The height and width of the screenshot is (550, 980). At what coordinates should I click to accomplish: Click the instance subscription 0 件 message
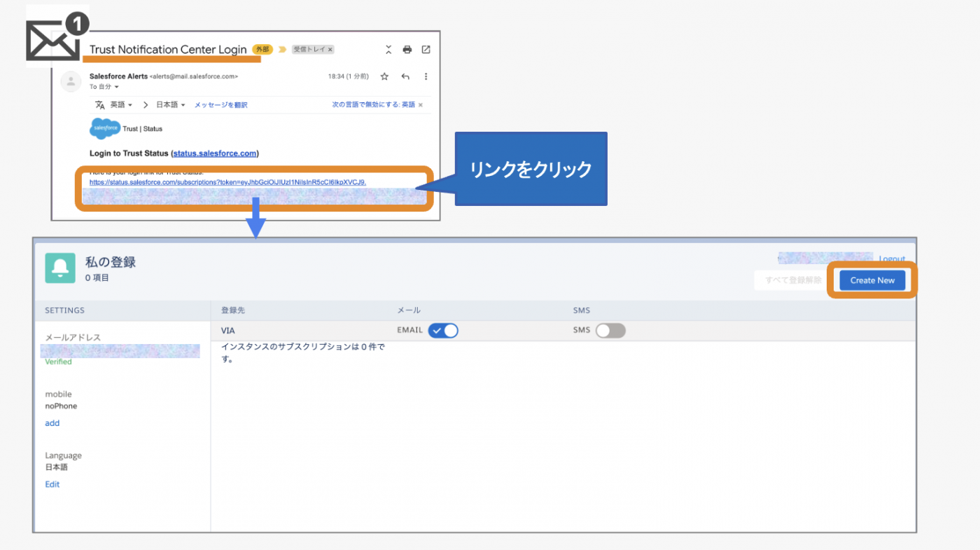pos(303,353)
